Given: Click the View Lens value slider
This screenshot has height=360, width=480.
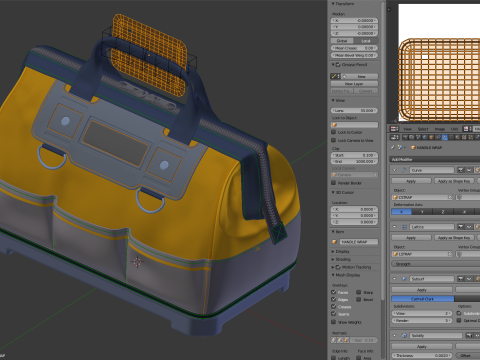Looking at the screenshot, I should (x=354, y=110).
